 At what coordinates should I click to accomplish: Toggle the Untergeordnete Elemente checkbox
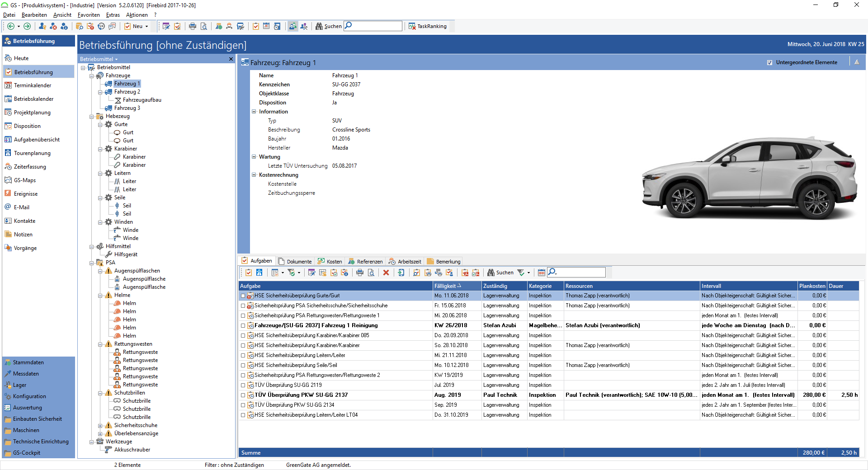769,62
